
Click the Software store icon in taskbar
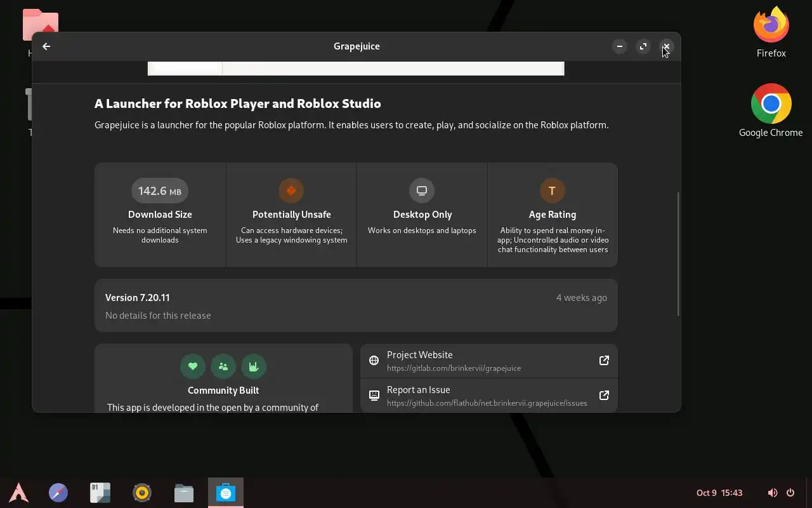coord(226,493)
